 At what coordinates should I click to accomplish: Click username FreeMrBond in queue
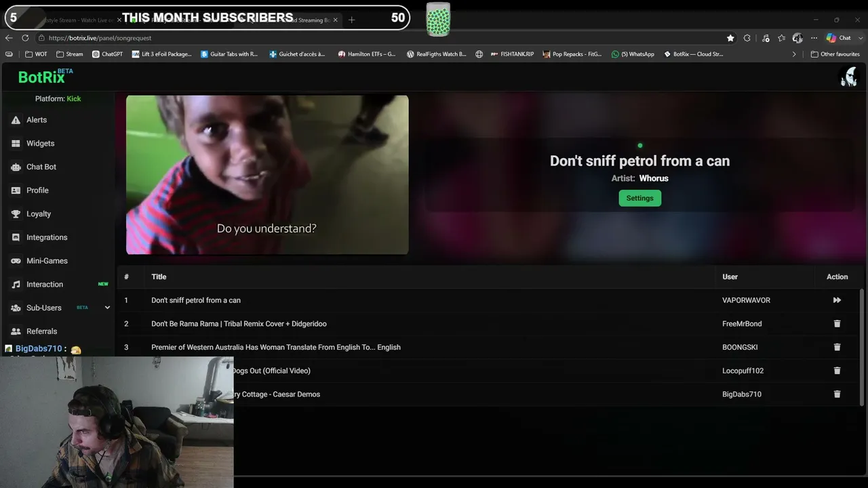[742, 324]
